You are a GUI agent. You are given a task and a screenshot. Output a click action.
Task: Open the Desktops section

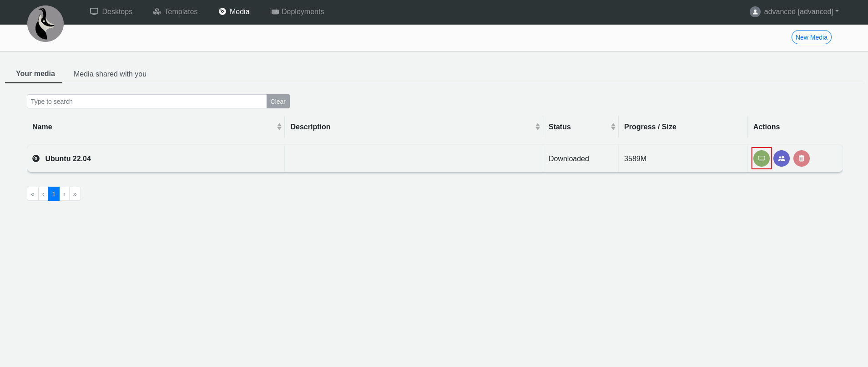coord(111,12)
